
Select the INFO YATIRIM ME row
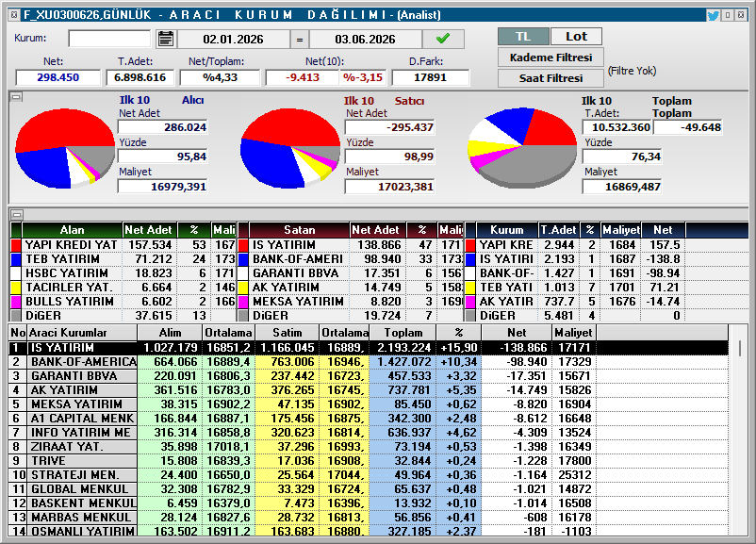point(368,433)
